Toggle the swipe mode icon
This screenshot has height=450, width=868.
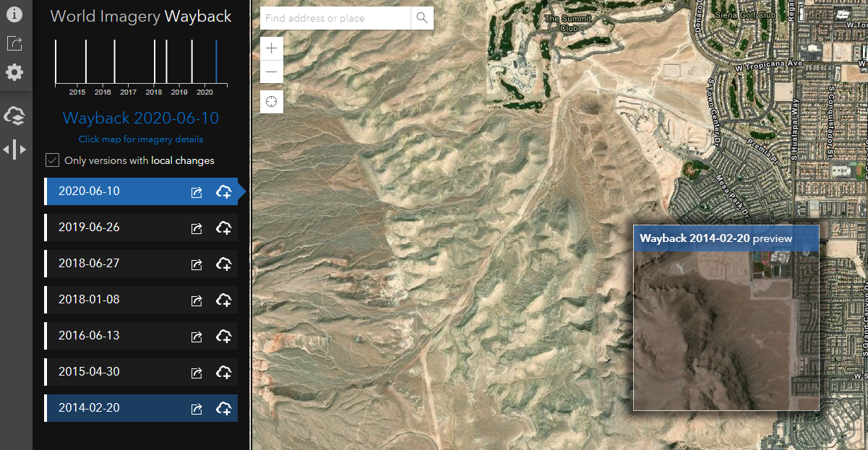(x=14, y=150)
